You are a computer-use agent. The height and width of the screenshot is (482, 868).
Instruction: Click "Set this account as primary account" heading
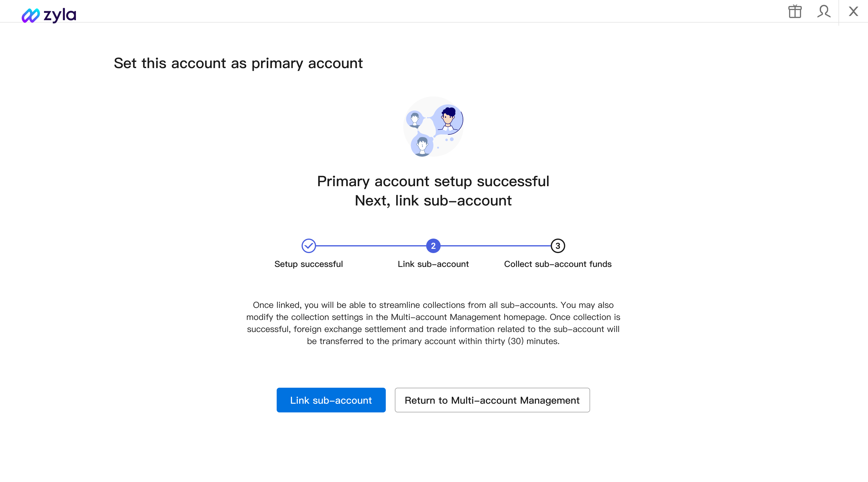pyautogui.click(x=238, y=63)
